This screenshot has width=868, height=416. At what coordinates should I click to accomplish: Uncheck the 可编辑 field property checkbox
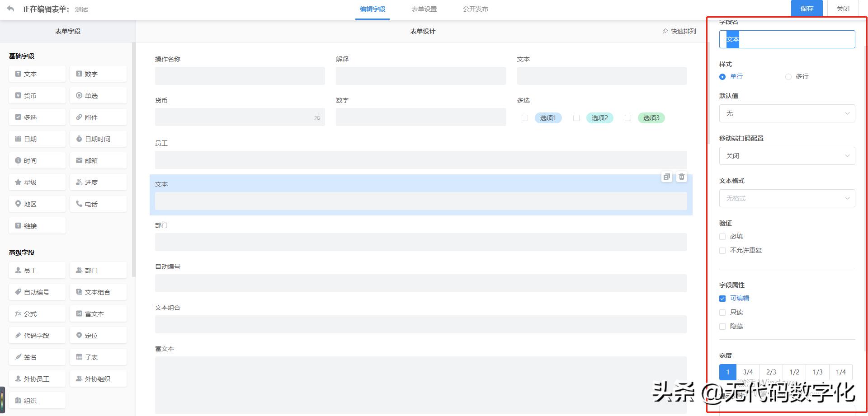click(722, 299)
